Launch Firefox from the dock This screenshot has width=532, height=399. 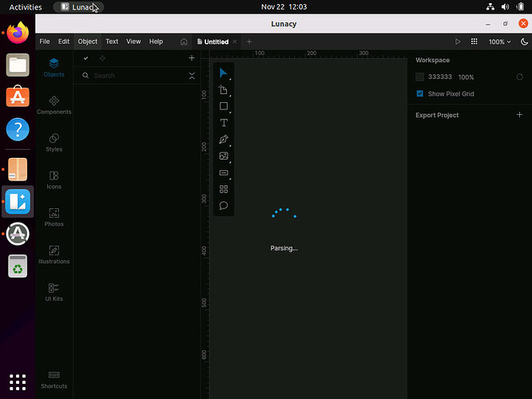(18, 33)
